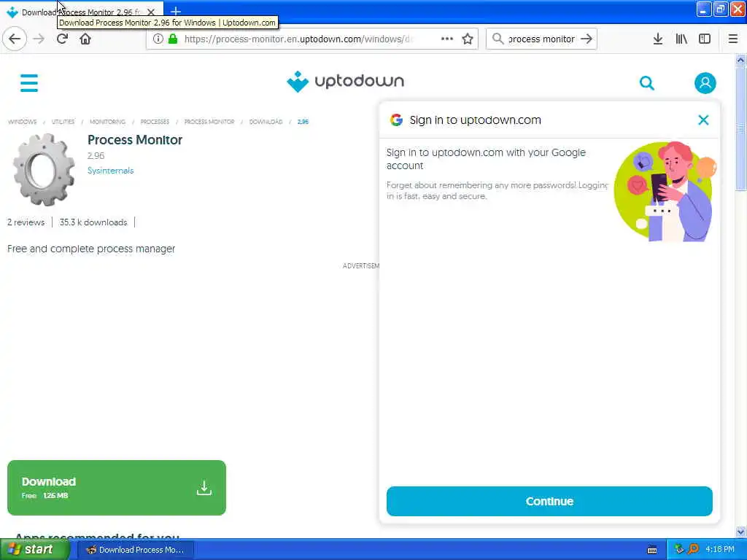Toggle the browser sidebar view
Viewport: 747px width, 560px height.
click(x=705, y=39)
